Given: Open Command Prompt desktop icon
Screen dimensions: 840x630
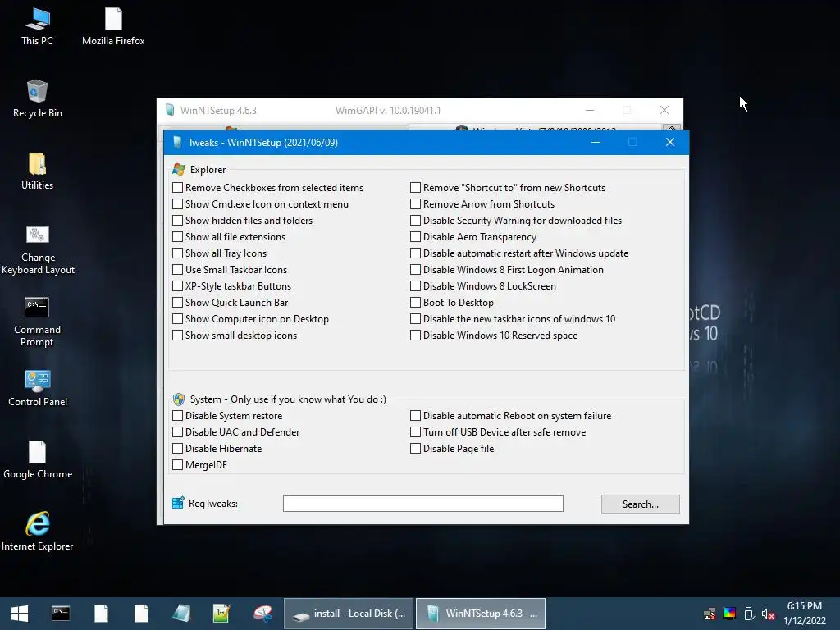Looking at the screenshot, I should coord(37,322).
